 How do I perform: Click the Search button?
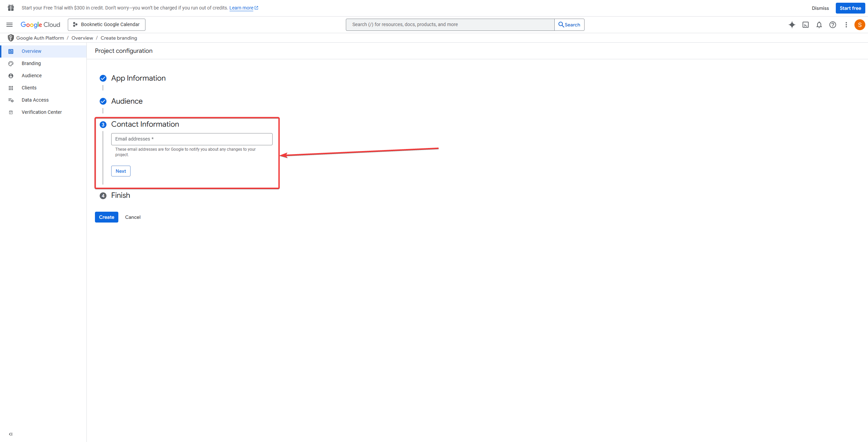coord(569,25)
